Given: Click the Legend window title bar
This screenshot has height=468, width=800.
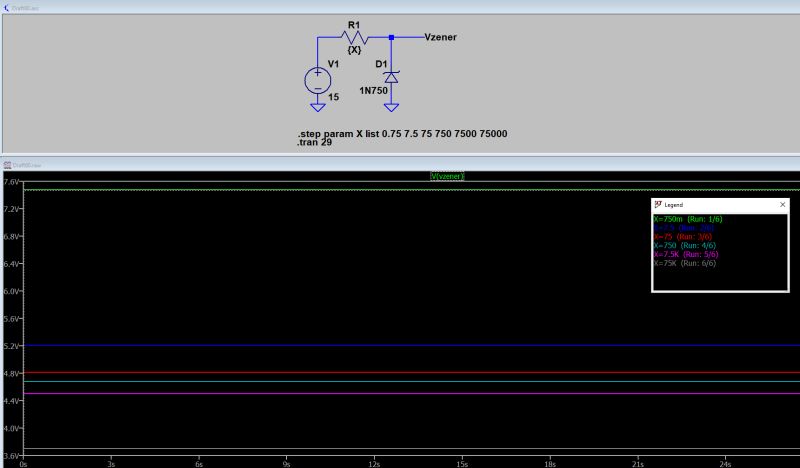Looking at the screenshot, I should [x=720, y=205].
